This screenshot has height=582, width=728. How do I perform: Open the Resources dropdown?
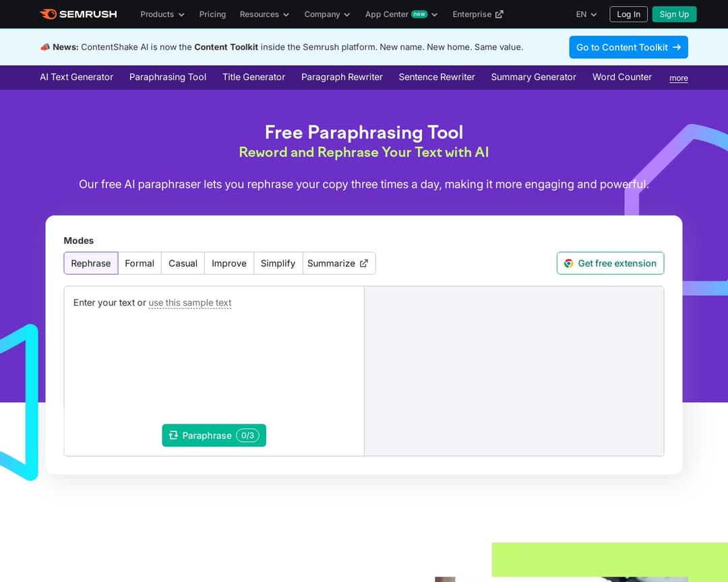(x=264, y=14)
